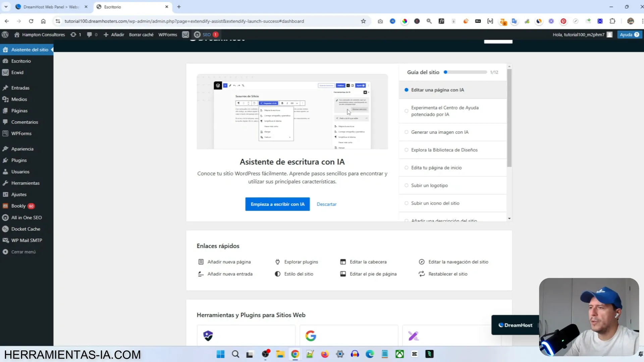Click the Ecwid shopping cart icon in admin bar
Screen dimensions: 644x362
pos(186,35)
